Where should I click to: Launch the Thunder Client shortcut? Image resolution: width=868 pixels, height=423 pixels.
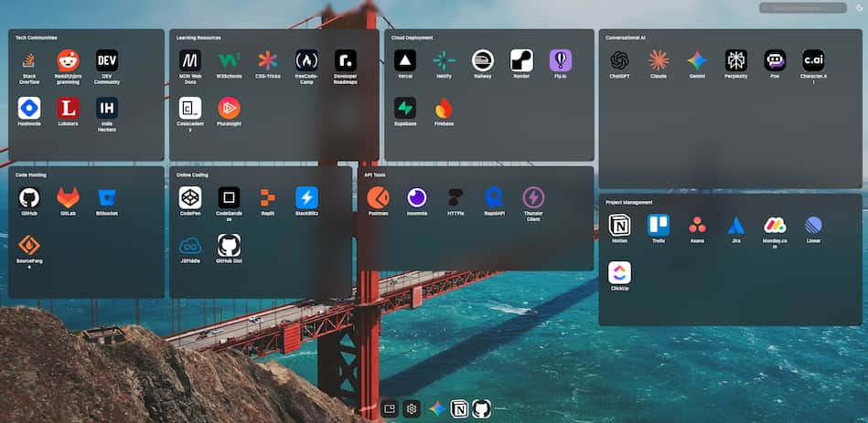pos(533,198)
